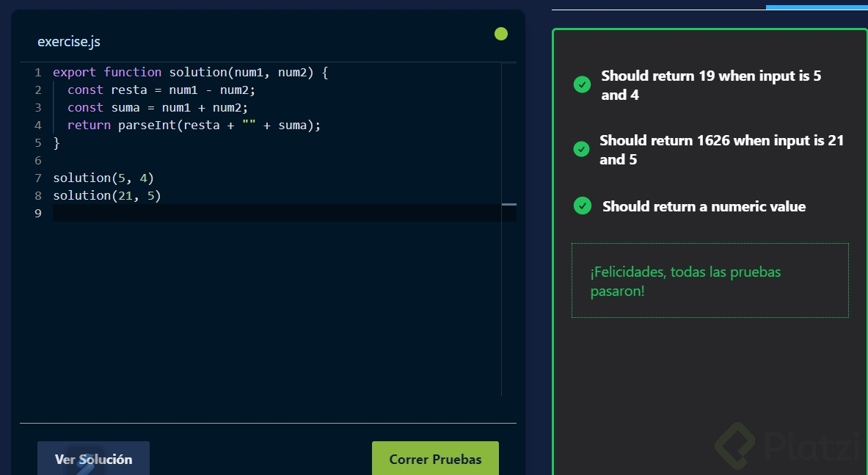Viewport: 868px width, 475px height.
Task: Click line number 7 in the gutter
Action: (x=37, y=178)
